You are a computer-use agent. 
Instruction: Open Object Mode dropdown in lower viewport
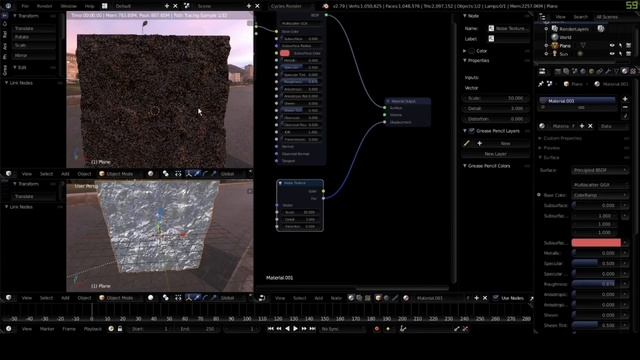(x=120, y=298)
